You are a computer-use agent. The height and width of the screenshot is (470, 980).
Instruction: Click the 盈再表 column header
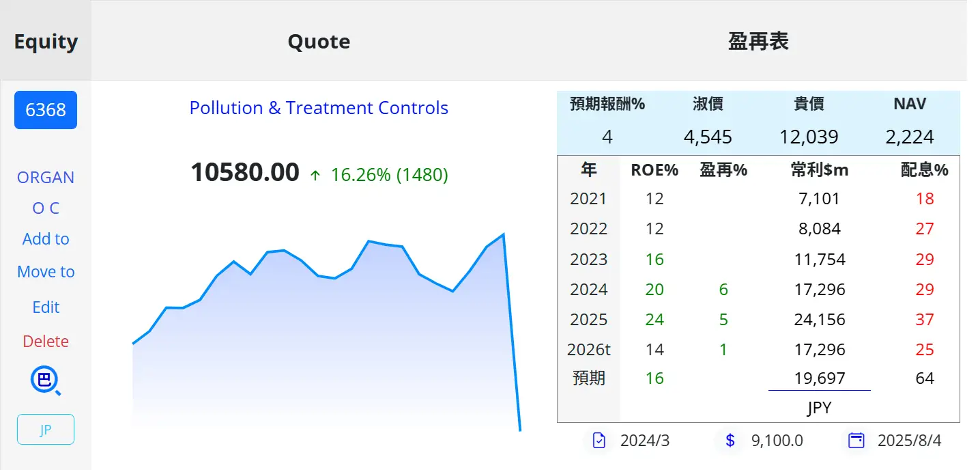pos(758,42)
